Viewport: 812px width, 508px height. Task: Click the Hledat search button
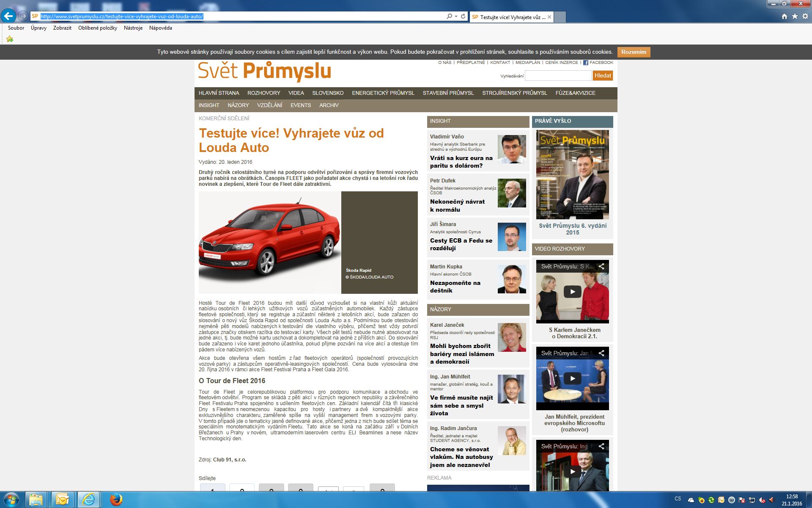pyautogui.click(x=603, y=76)
